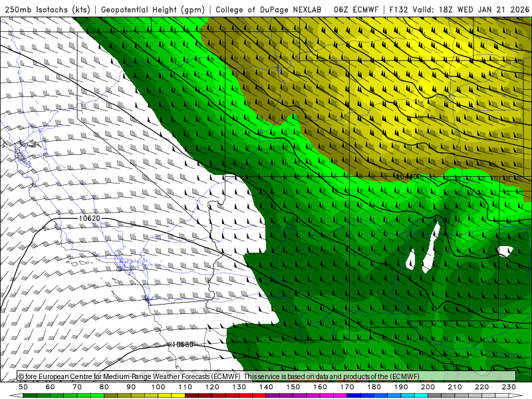
Task: Select legend value 150
Action: [293, 387]
